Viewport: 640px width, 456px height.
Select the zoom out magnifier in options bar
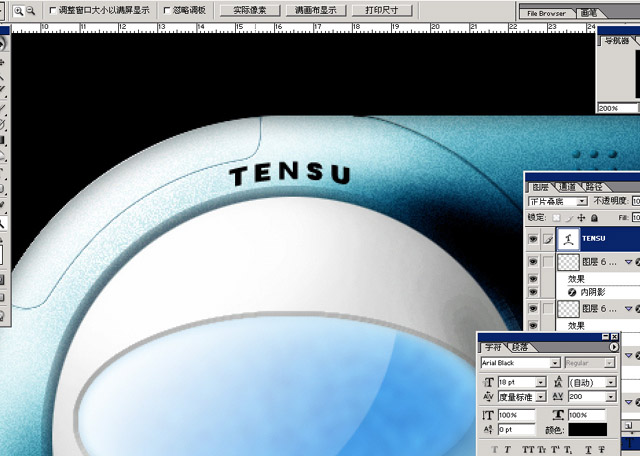pyautogui.click(x=30, y=11)
